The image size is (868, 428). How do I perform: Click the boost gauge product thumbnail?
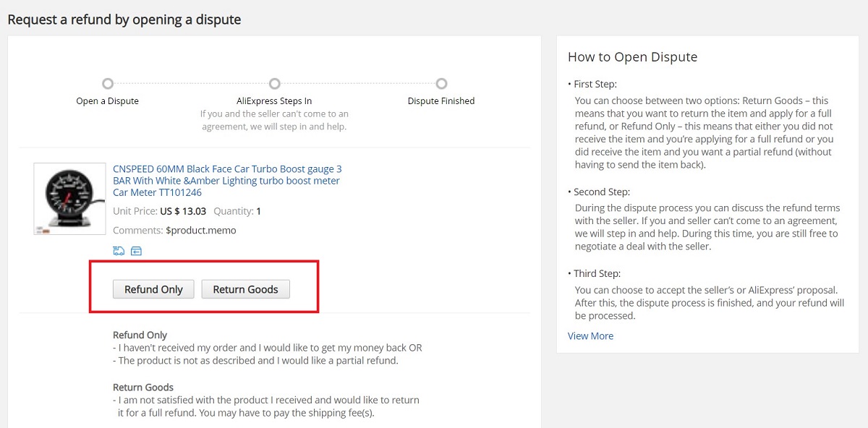point(69,198)
